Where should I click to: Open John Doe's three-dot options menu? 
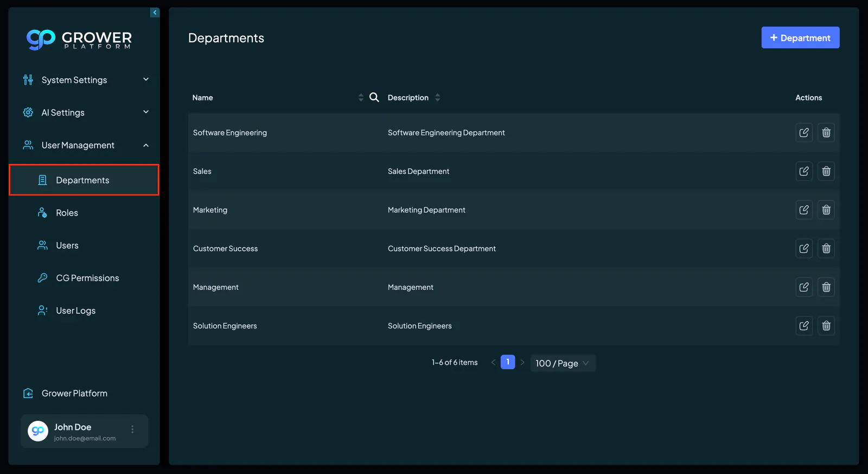tap(132, 429)
